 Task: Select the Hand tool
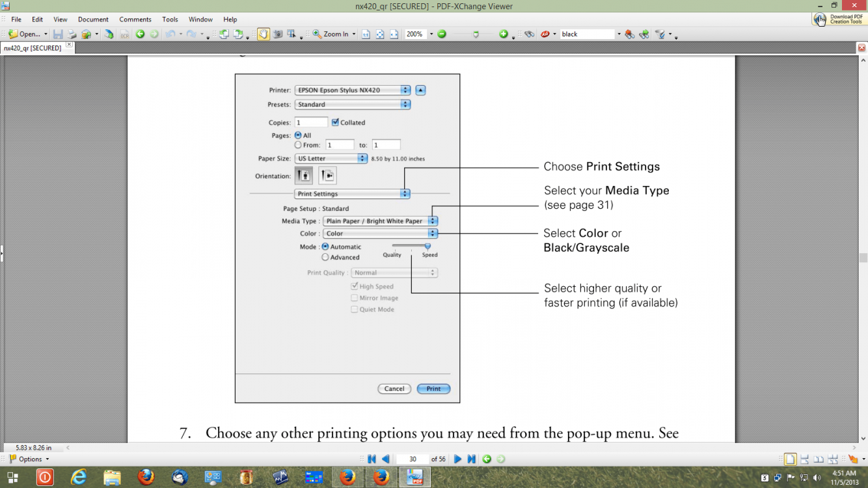point(263,34)
